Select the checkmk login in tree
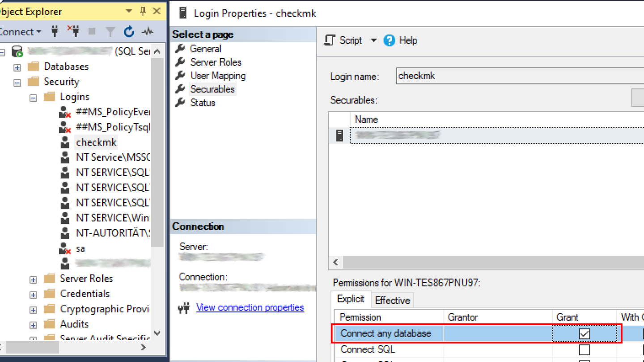This screenshot has width=644, height=362. click(x=96, y=142)
